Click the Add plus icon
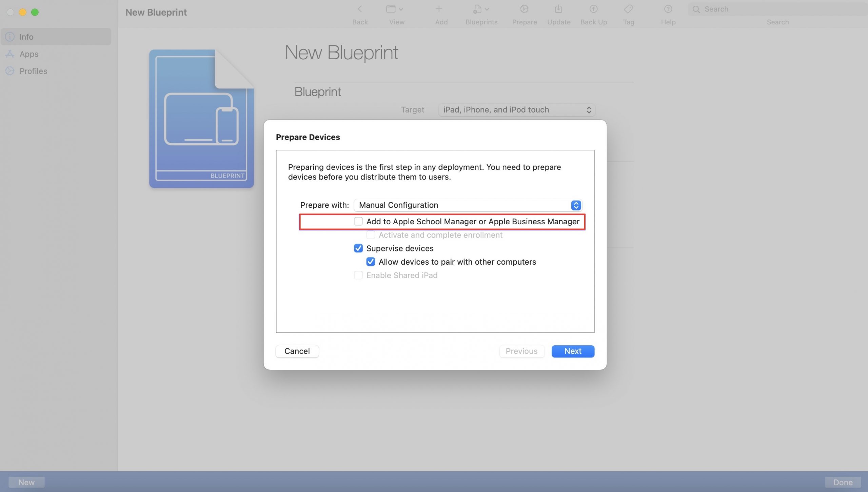This screenshot has width=868, height=492. point(439,9)
